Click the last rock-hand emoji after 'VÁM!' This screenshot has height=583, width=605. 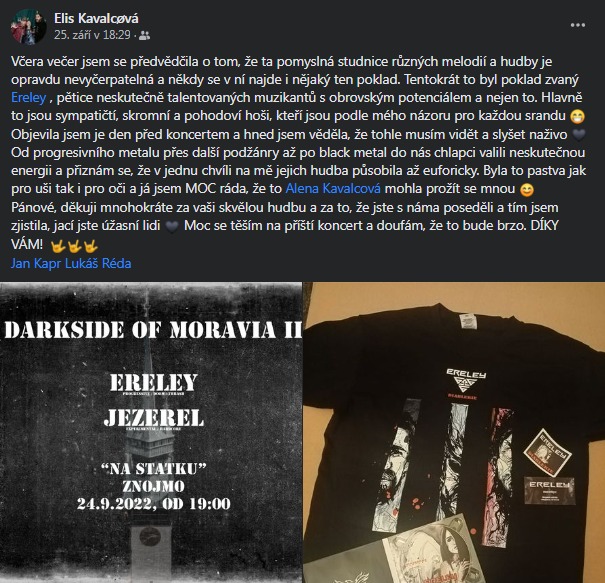[x=91, y=245]
